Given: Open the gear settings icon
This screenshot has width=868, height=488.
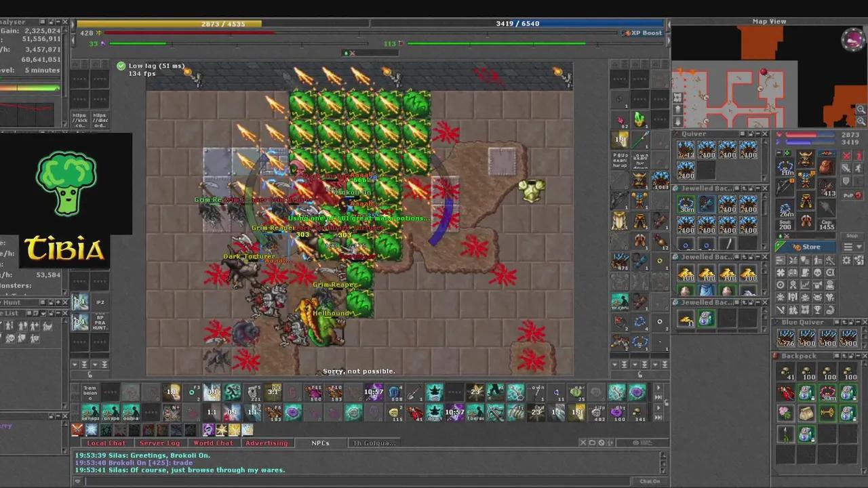Looking at the screenshot, I should click(846, 261).
